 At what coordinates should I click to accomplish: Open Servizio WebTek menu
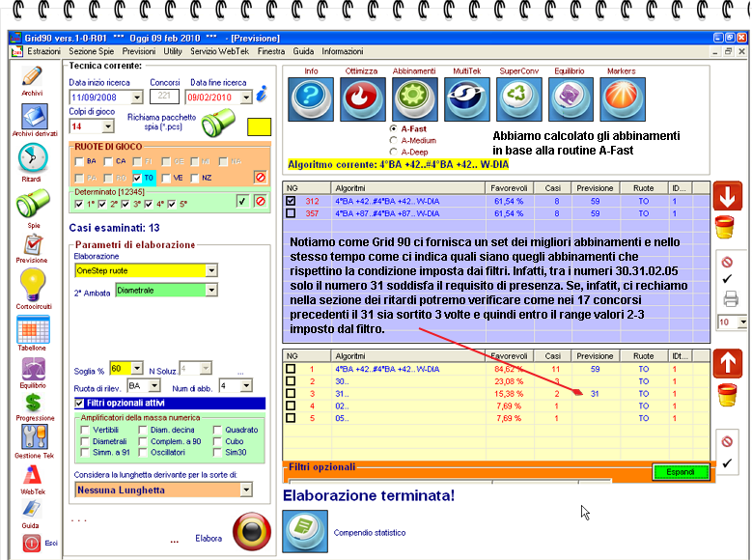(x=220, y=51)
